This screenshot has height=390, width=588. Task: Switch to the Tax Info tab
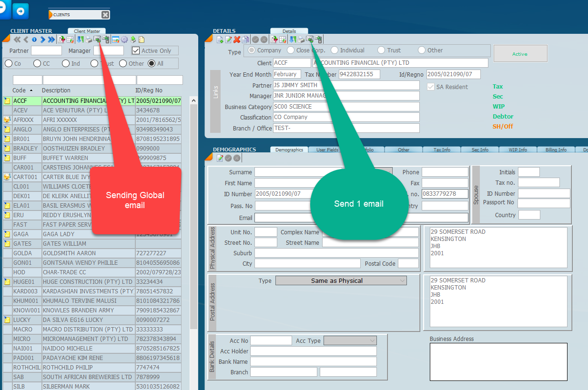[442, 150]
